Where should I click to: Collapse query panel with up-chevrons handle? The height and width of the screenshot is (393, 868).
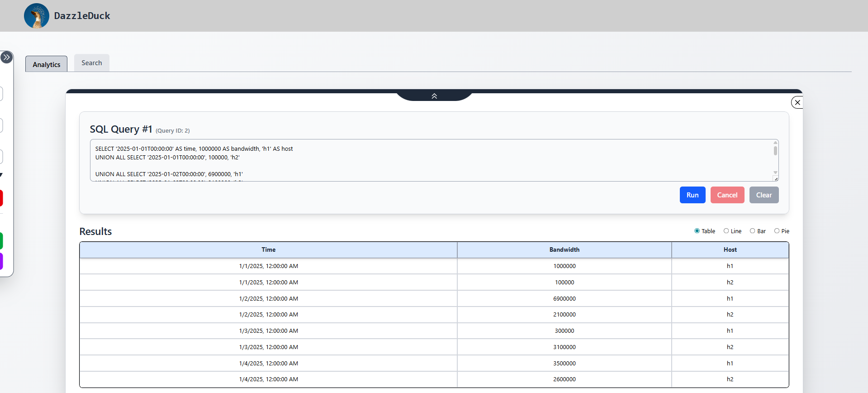[434, 96]
